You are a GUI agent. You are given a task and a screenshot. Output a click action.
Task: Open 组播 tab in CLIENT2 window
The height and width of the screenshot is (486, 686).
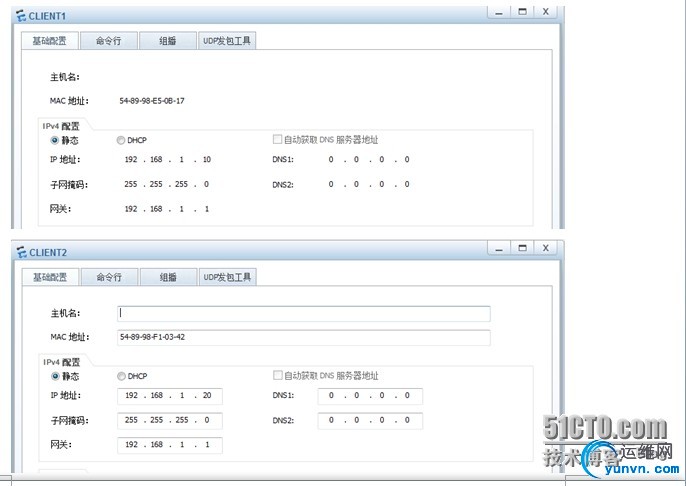click(168, 277)
